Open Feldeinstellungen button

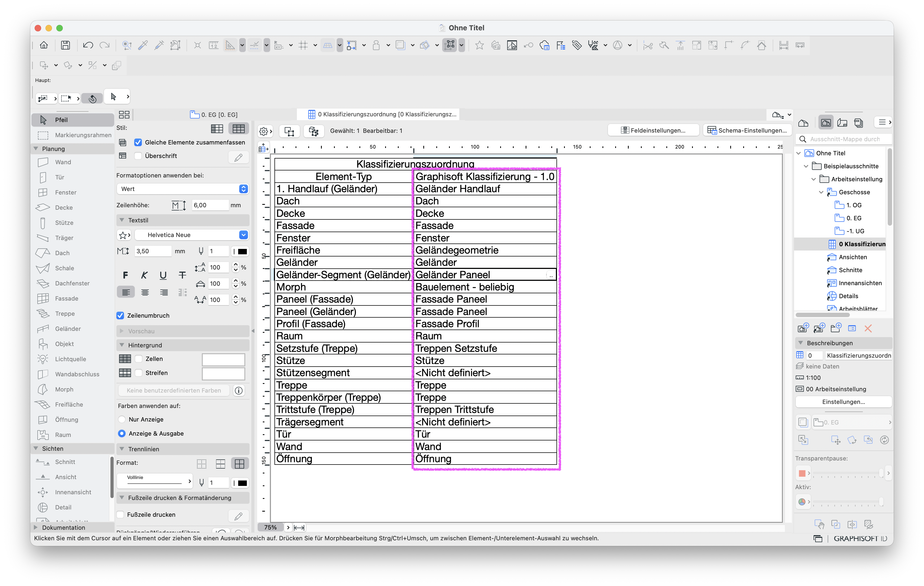tap(653, 131)
